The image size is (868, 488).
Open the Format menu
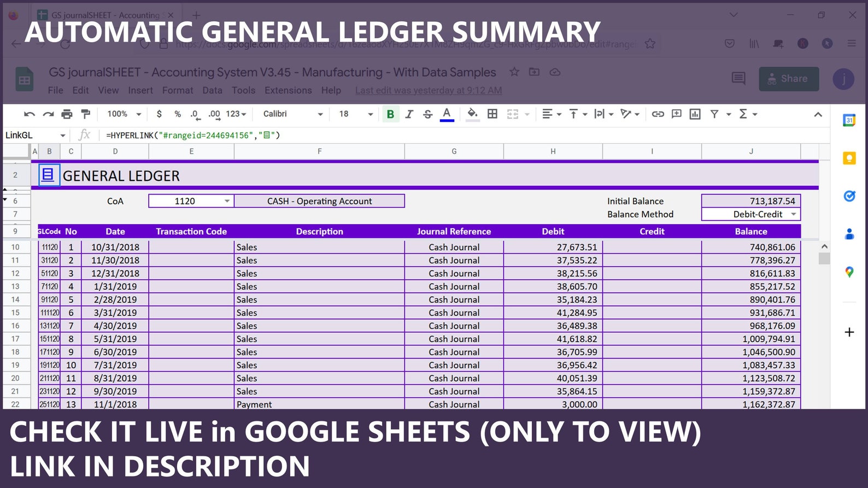coord(178,90)
